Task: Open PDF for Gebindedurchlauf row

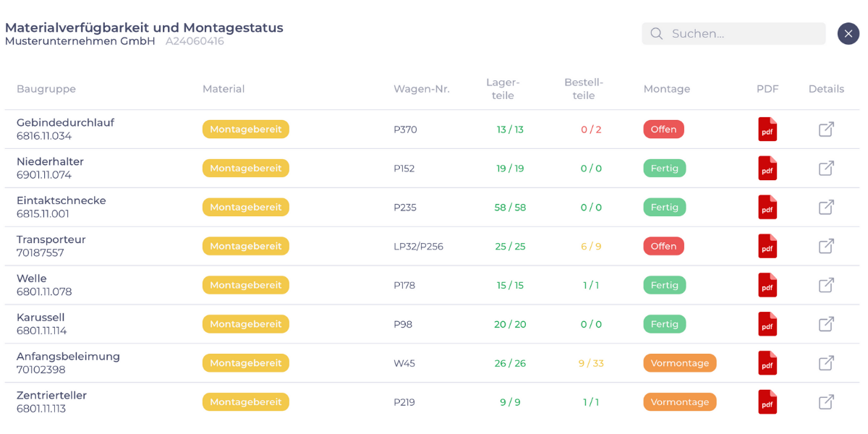Action: (767, 129)
